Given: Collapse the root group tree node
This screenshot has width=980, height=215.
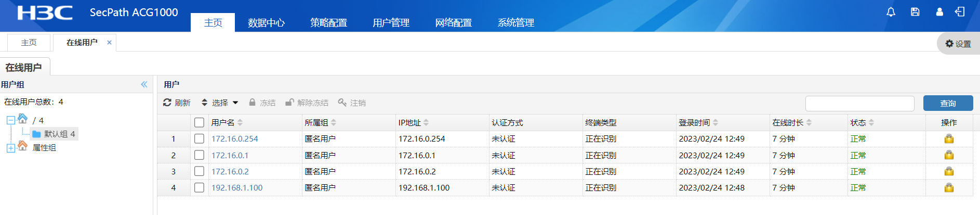Looking at the screenshot, I should pos(10,120).
